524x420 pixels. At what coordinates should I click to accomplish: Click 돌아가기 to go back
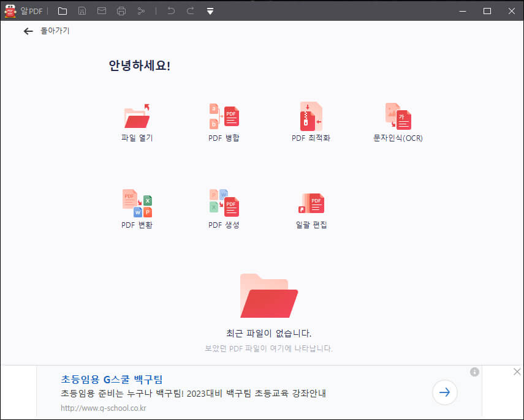tap(46, 31)
